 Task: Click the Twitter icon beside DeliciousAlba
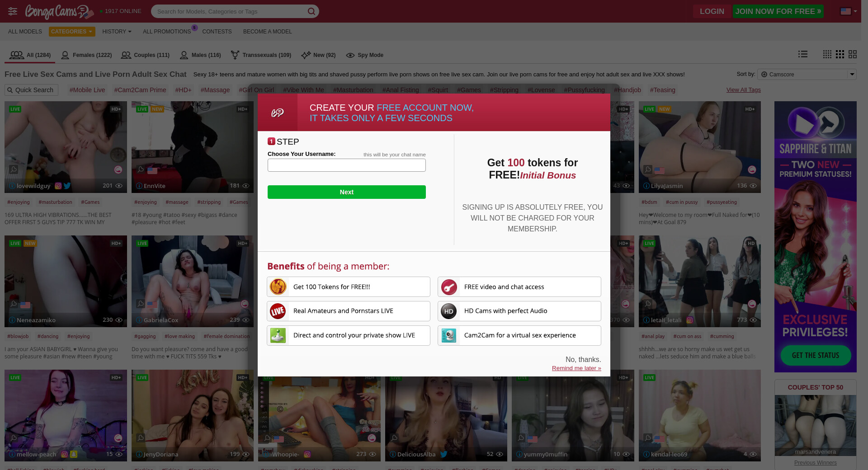444,454
